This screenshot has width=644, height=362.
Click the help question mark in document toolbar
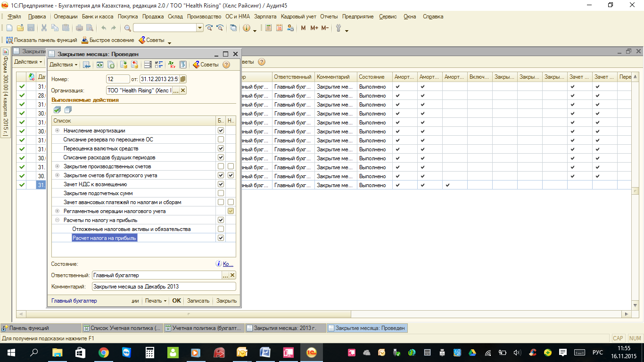click(x=226, y=65)
